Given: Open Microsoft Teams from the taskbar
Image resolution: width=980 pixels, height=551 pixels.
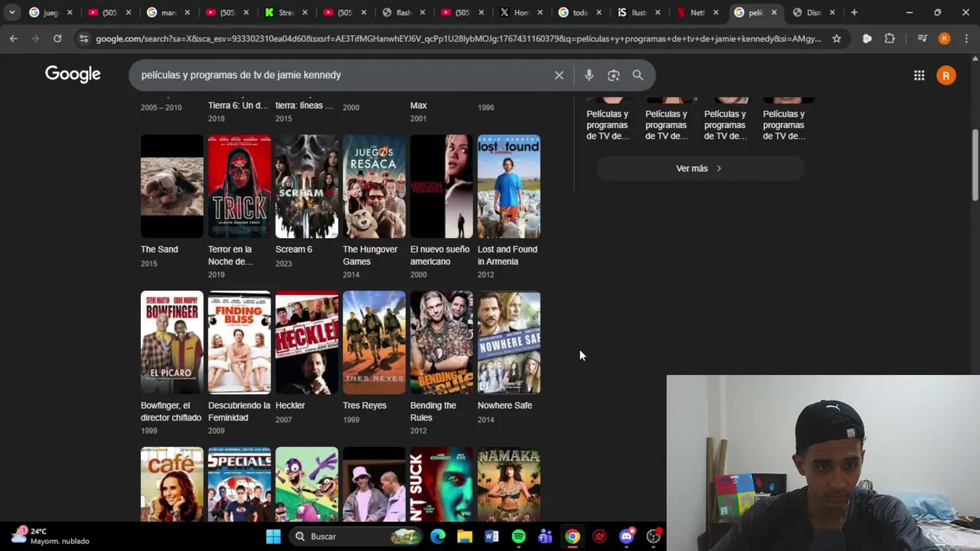Looking at the screenshot, I should (545, 536).
